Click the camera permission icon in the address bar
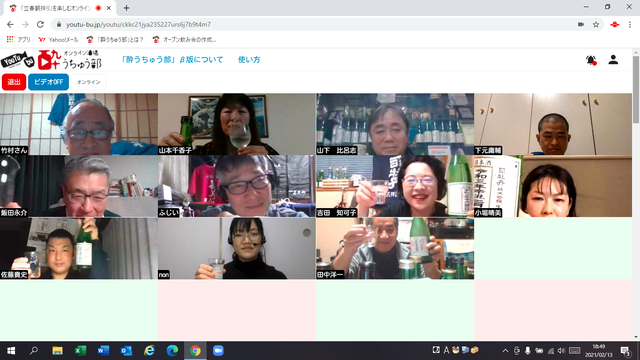 (581, 24)
